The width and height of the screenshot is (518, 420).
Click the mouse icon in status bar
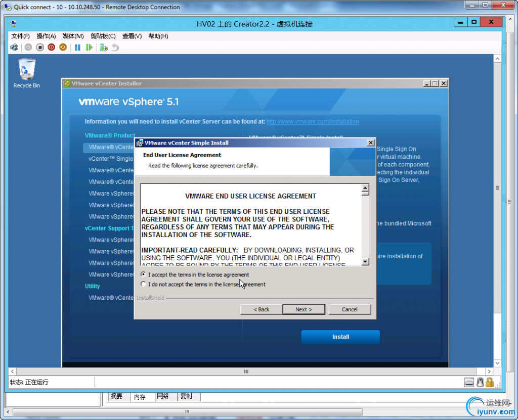[x=480, y=383]
